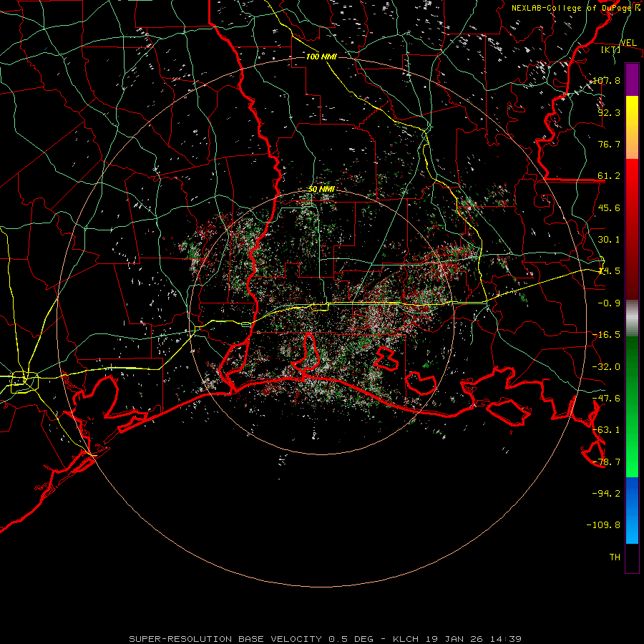The image size is (644, 644).
Task: Pick the yellow-orange segment of the color bar
Action: pos(632,127)
